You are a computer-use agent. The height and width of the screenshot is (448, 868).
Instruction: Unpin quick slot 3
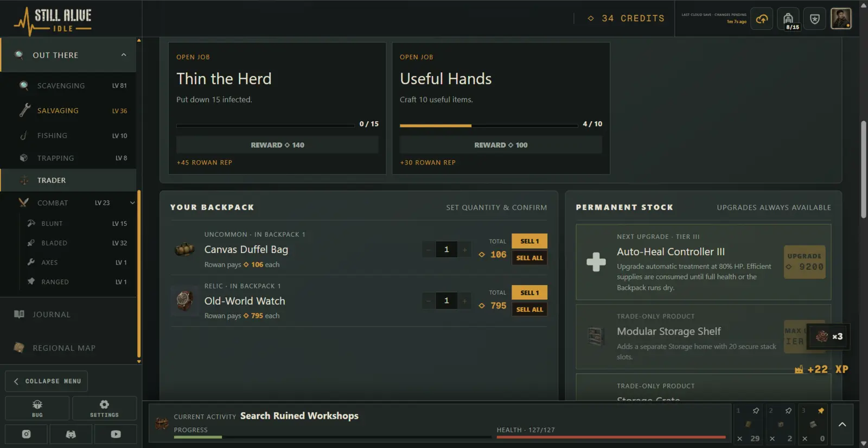tap(821, 411)
